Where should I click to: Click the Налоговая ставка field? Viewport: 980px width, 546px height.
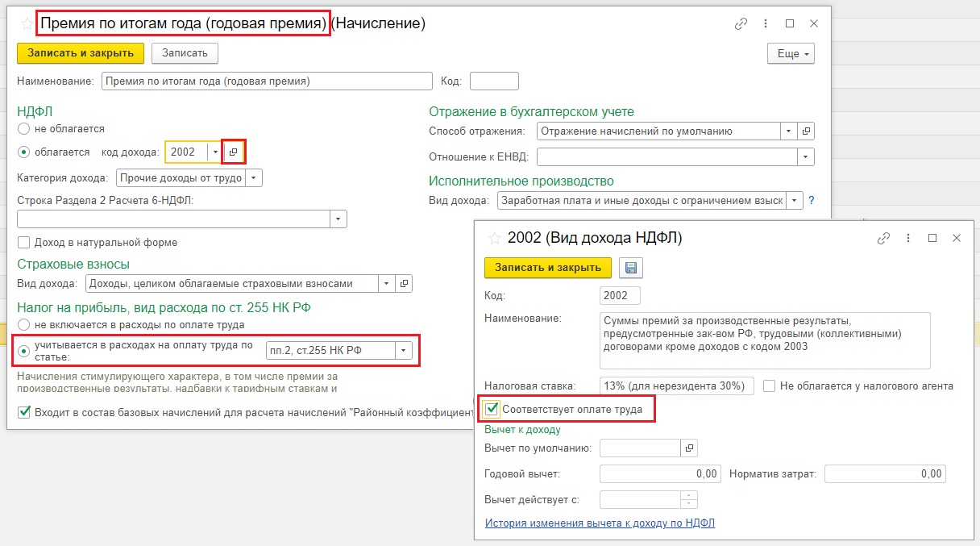677,386
